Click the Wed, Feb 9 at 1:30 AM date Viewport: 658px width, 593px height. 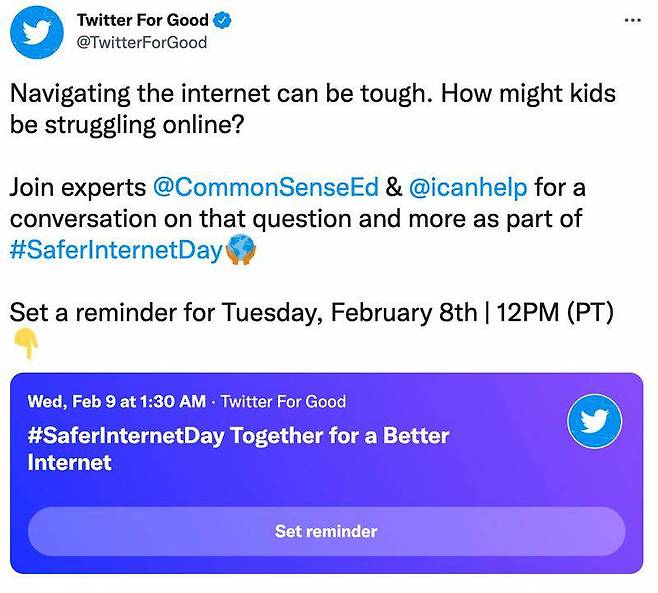click(116, 402)
